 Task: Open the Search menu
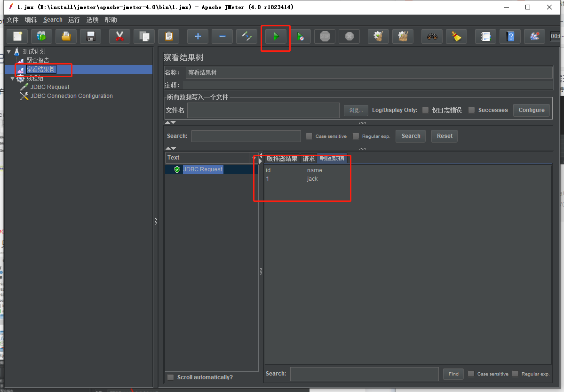click(53, 20)
